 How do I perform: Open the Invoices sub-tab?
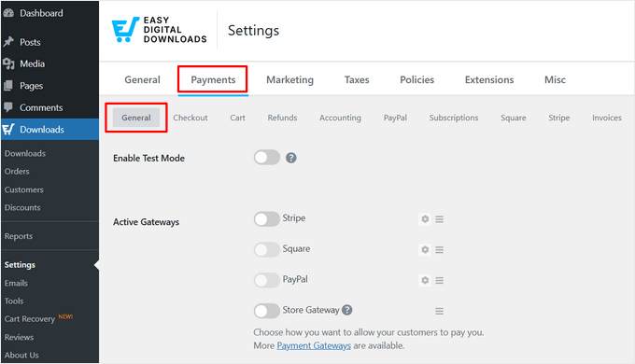click(x=607, y=118)
